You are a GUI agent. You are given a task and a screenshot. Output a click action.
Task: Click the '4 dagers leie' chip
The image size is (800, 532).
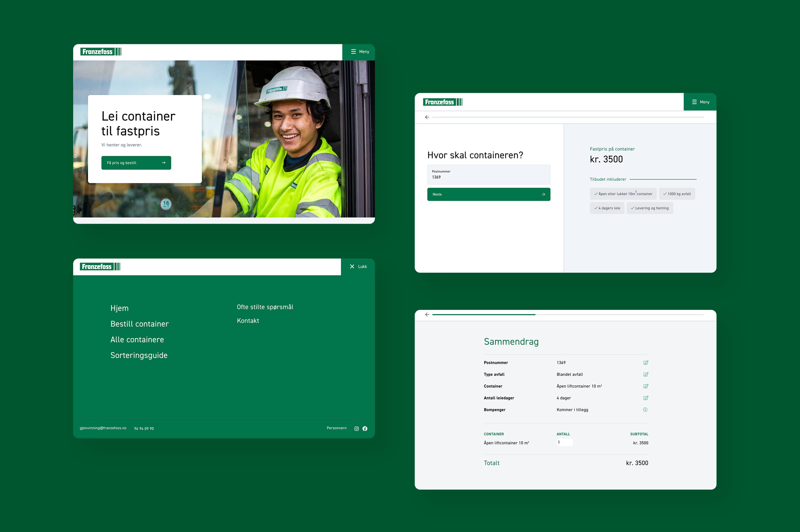click(x=607, y=208)
